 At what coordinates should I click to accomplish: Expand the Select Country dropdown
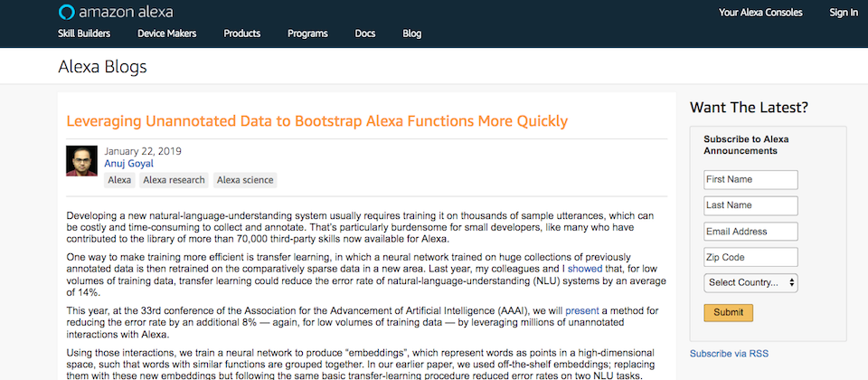(750, 282)
